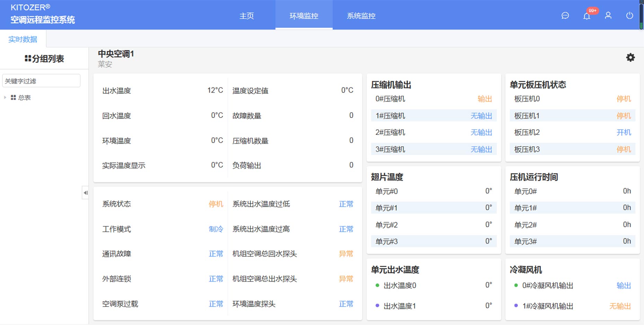Click the 负荷输出 label
Viewport: 644px width, 326px height.
pyautogui.click(x=247, y=165)
